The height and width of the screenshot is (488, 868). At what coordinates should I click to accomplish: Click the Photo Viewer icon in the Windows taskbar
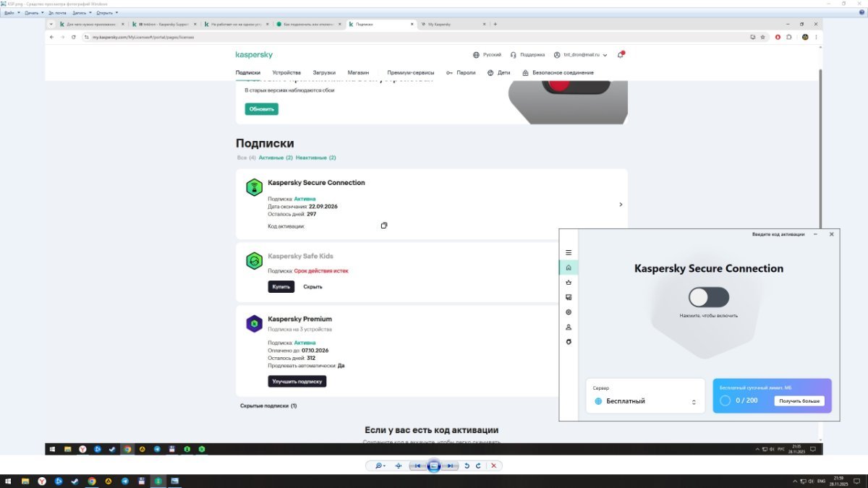174,481
